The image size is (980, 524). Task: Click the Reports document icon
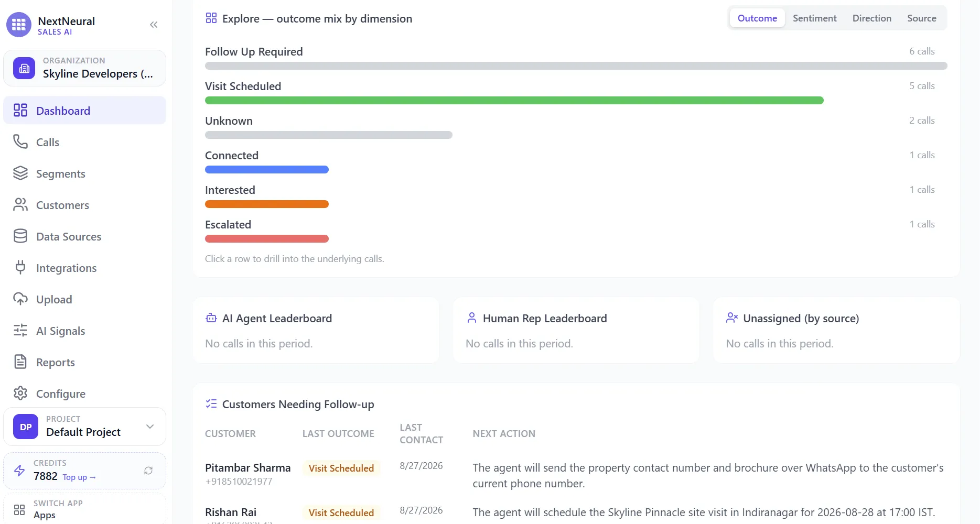point(20,362)
